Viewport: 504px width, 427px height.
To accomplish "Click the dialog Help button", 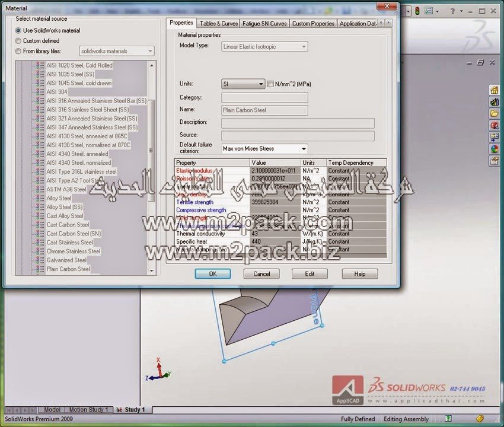I will [360, 273].
